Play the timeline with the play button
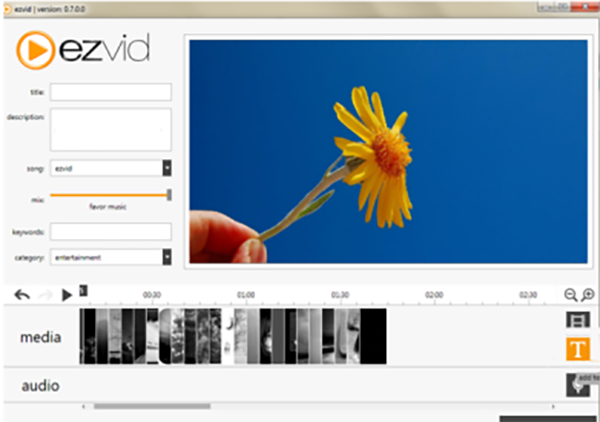Screen dimensions: 600x422 point(67,295)
